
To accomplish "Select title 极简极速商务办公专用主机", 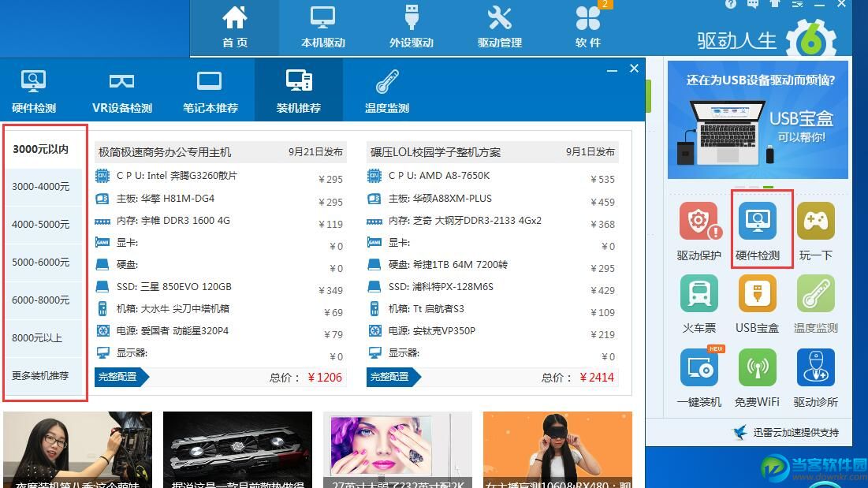I will tap(165, 152).
